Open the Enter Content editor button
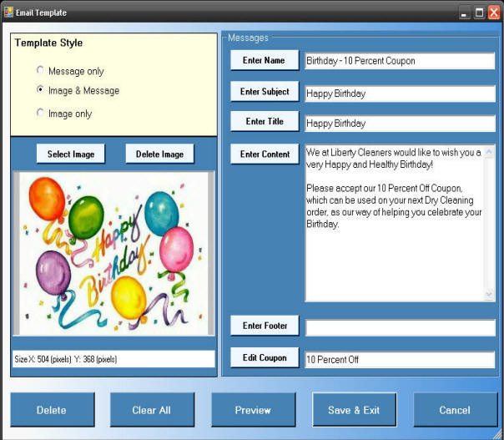The width and height of the screenshot is (504, 440). [265, 154]
